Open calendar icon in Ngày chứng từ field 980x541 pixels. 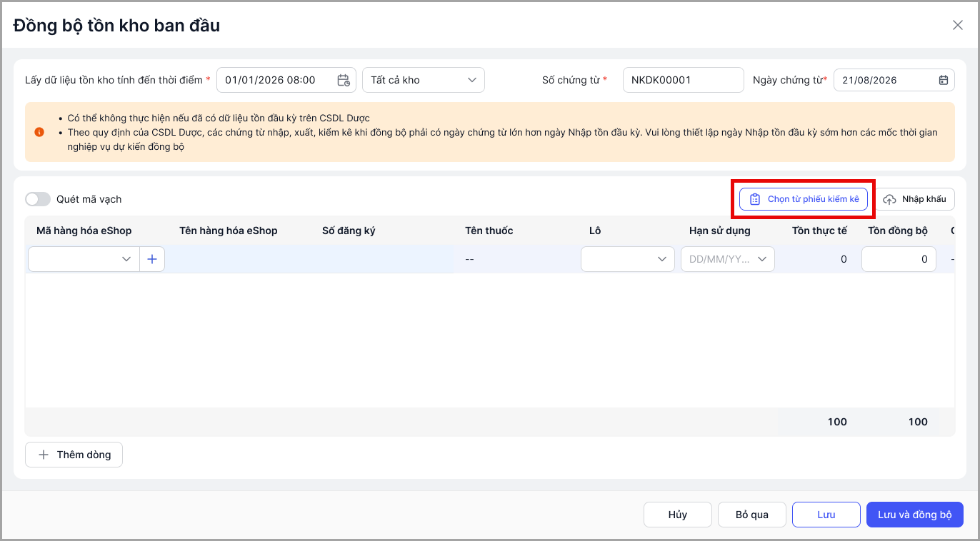(x=943, y=80)
